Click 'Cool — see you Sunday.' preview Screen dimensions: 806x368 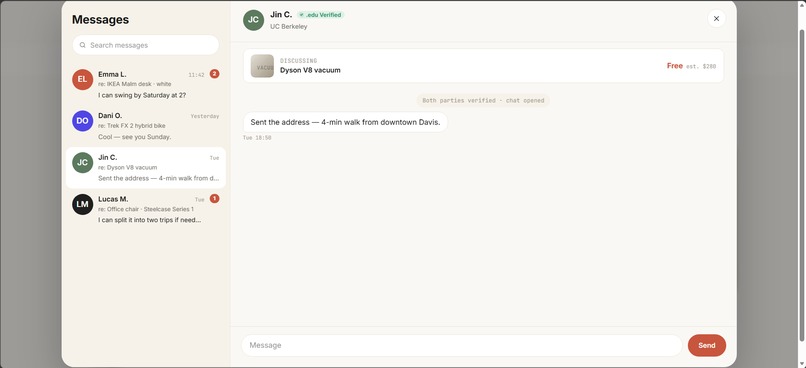[135, 137]
